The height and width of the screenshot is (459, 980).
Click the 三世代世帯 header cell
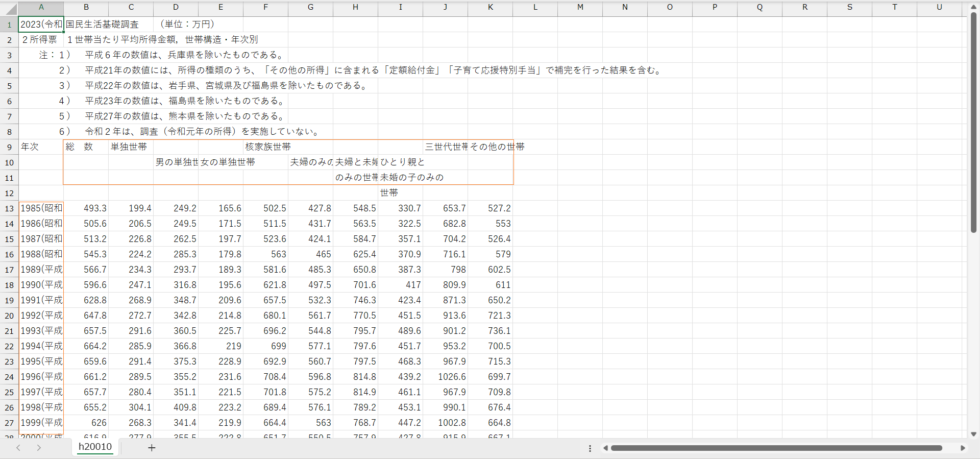(445, 147)
